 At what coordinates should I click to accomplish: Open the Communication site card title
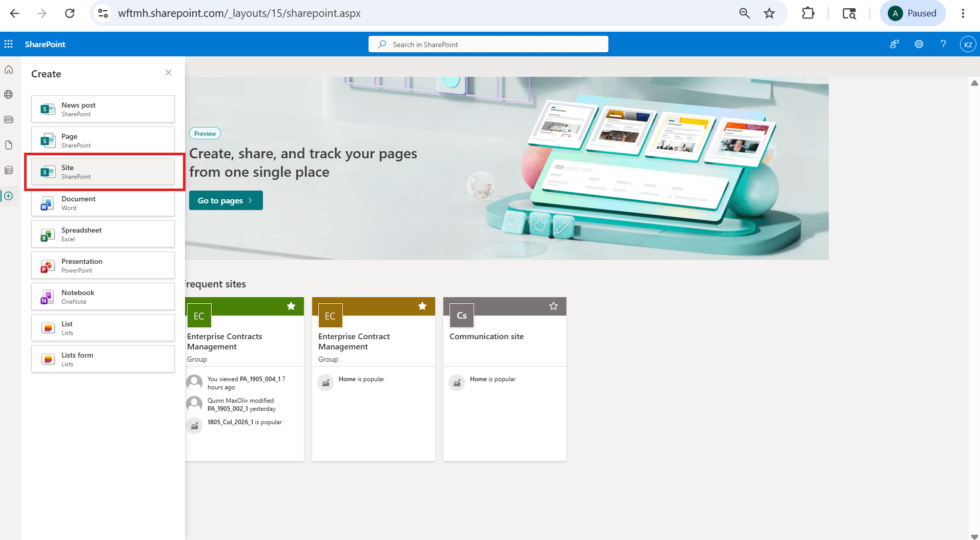pos(486,336)
